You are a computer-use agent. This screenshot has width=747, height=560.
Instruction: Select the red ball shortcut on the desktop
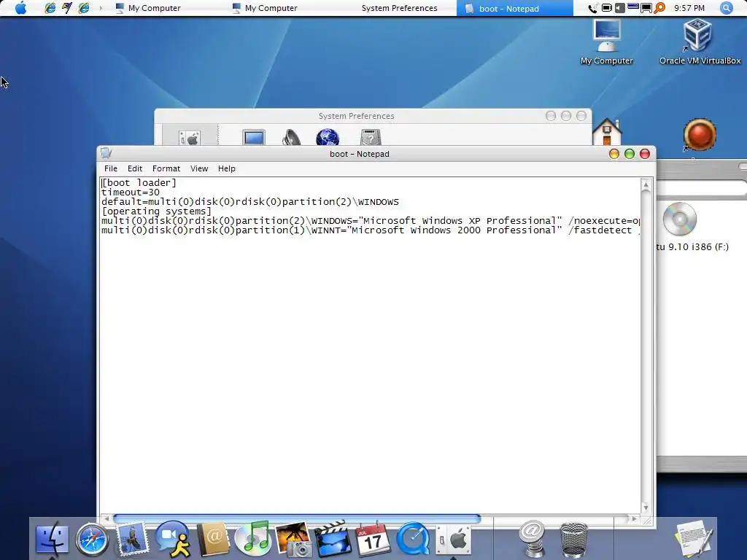[x=699, y=135]
